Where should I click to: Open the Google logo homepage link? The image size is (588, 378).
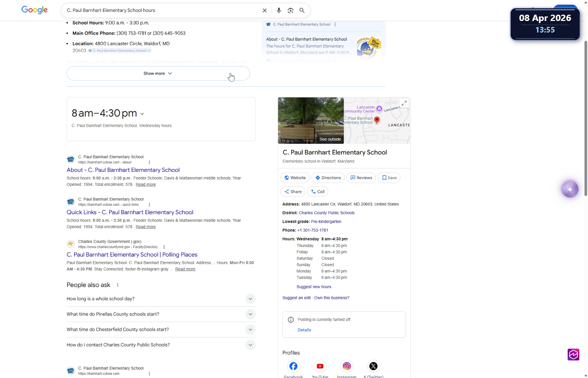coord(34,10)
